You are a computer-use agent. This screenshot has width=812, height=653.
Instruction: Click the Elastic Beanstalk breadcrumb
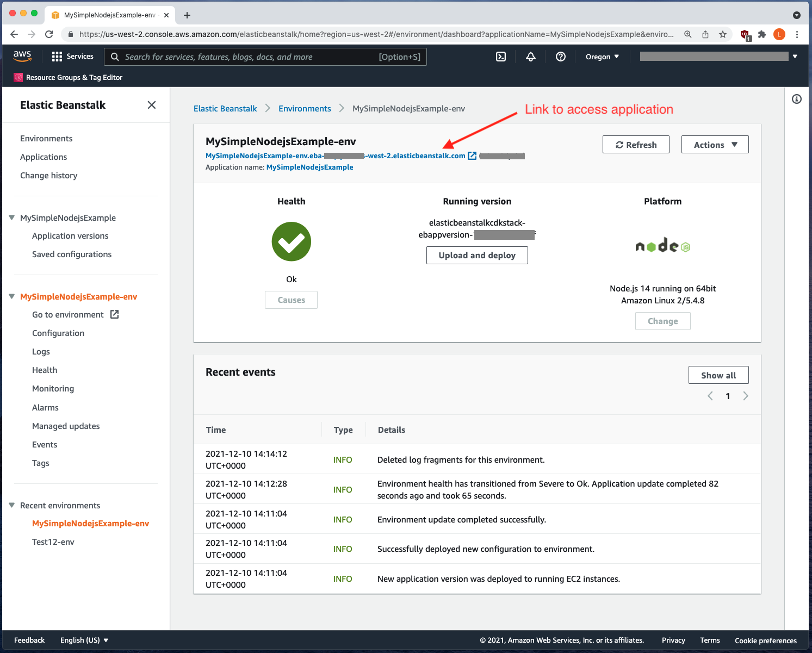(x=225, y=109)
